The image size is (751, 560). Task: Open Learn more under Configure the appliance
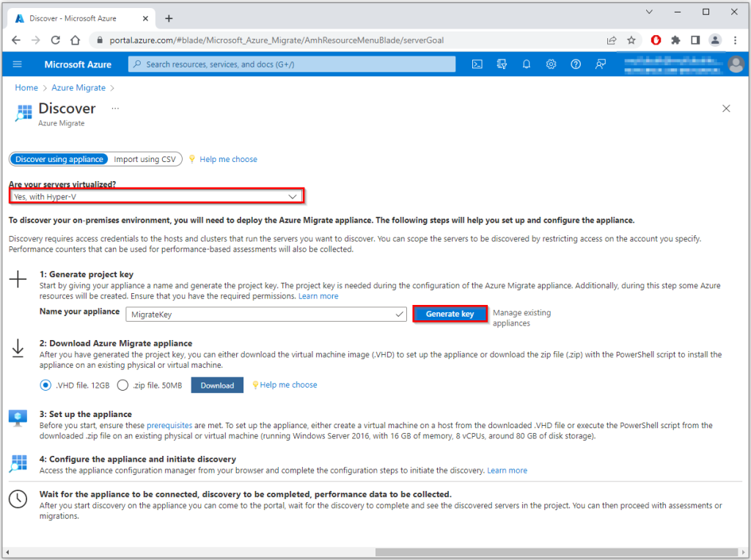point(508,471)
